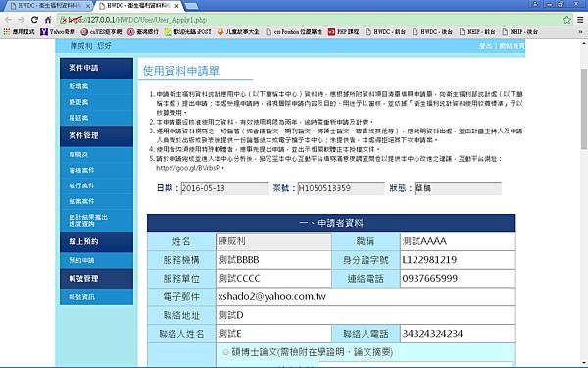Image resolution: width=588 pixels, height=368 pixels.
Task: Open the 臺灣銀行 bookmark
Action: point(143,32)
